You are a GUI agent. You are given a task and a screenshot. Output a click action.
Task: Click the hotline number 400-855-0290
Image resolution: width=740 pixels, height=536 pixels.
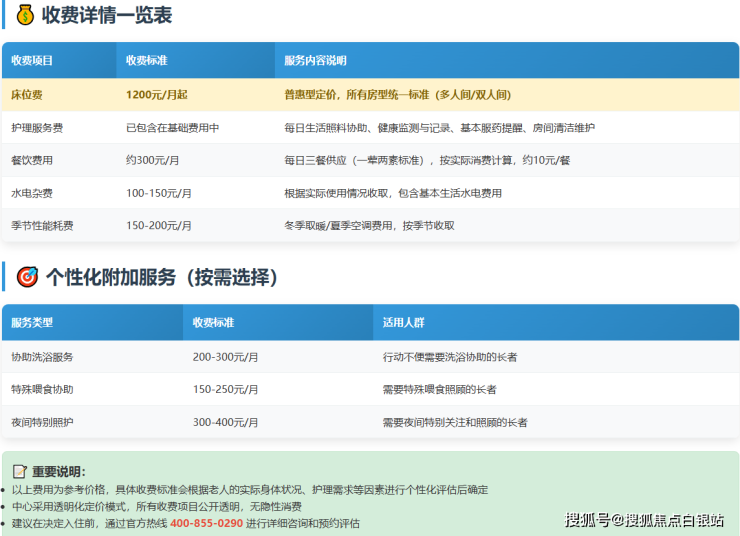coord(206,523)
